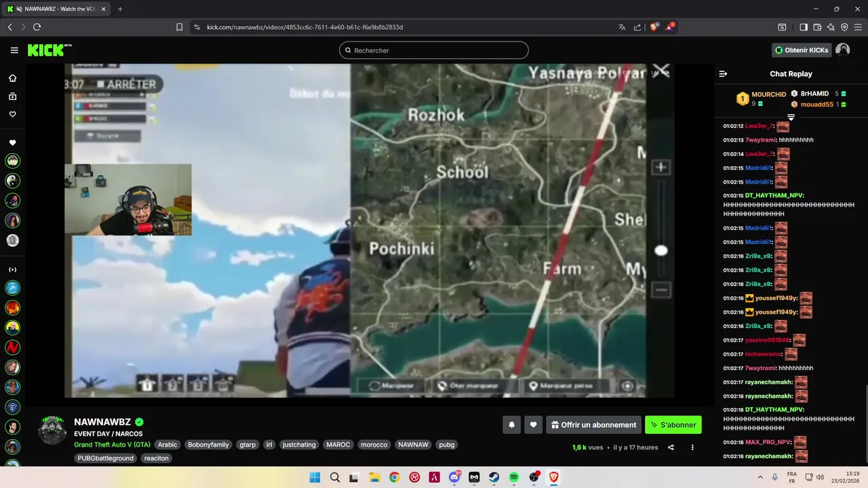868x488 pixels.
Task: Open the three-dot options below the video
Action: [692, 447]
